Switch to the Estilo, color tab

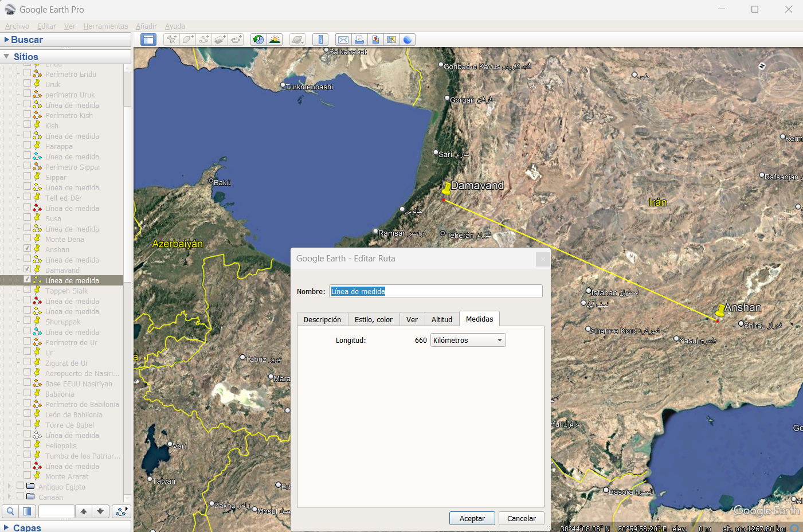tap(374, 319)
